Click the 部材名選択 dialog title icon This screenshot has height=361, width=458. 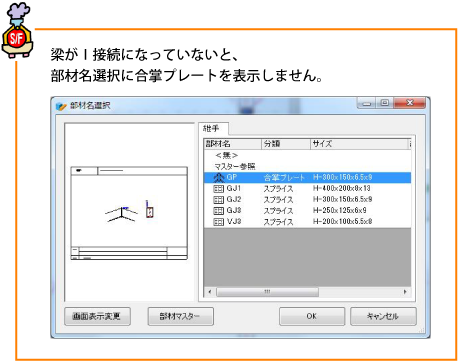click(61, 106)
